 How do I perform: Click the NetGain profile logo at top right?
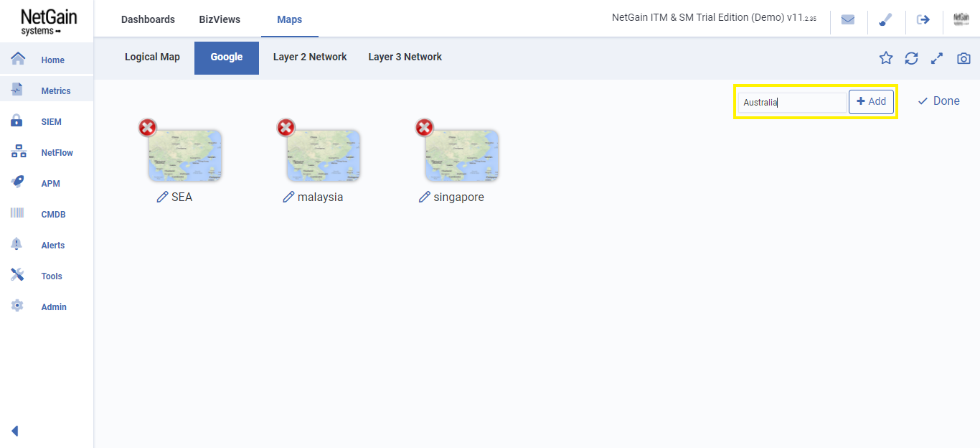click(x=961, y=19)
